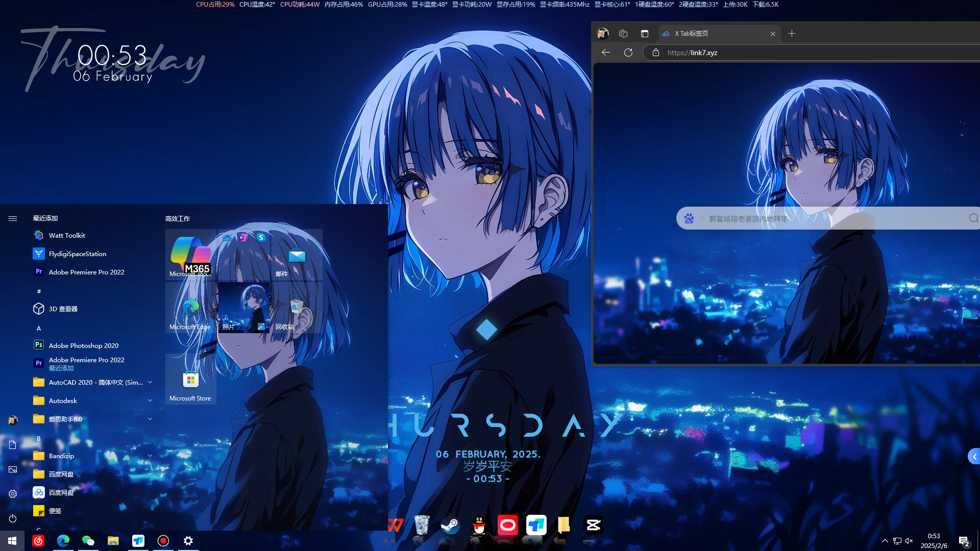Open Premiere Pro 2022 listed below FlydigiSpaceStation
The width and height of the screenshot is (980, 551).
point(92,272)
